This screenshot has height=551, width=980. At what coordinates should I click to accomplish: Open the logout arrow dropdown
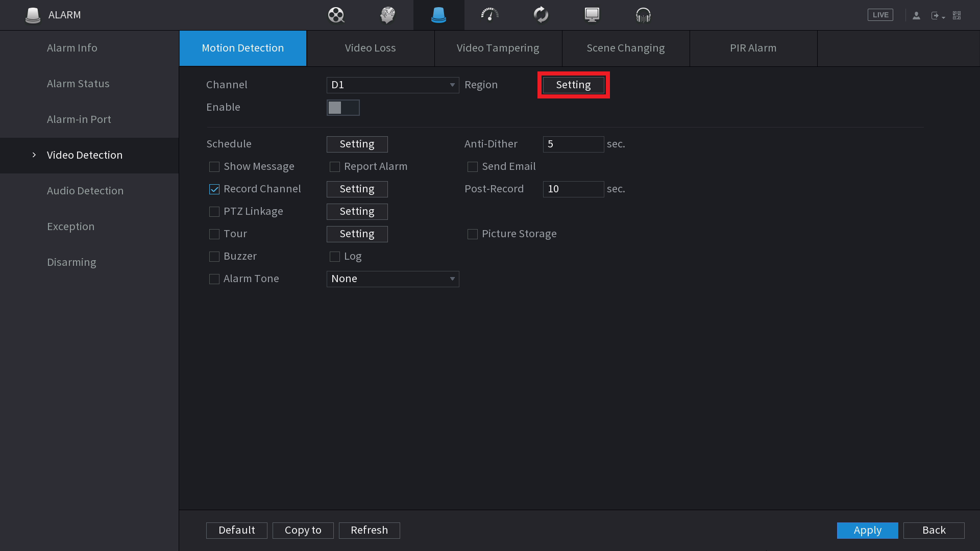click(x=938, y=16)
